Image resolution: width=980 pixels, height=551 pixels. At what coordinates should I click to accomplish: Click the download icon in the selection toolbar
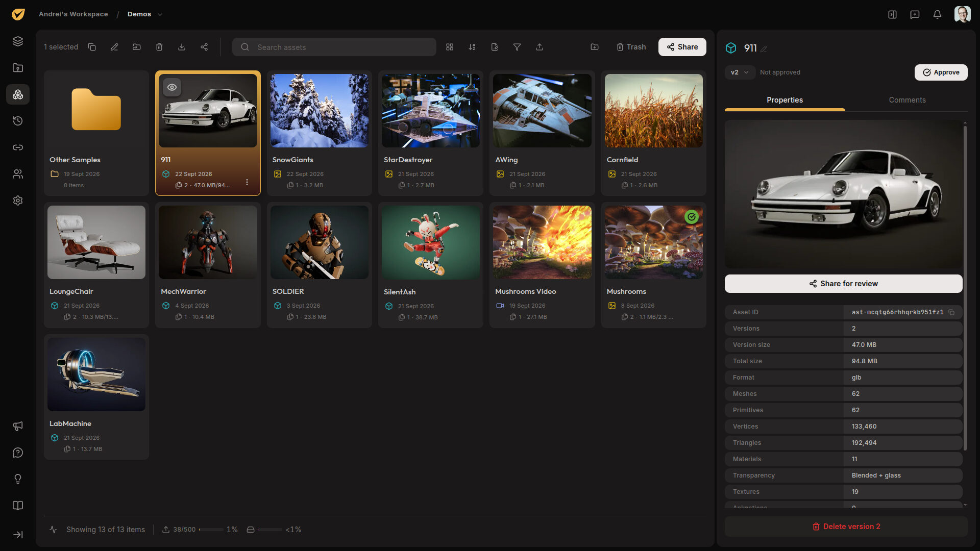point(182,47)
